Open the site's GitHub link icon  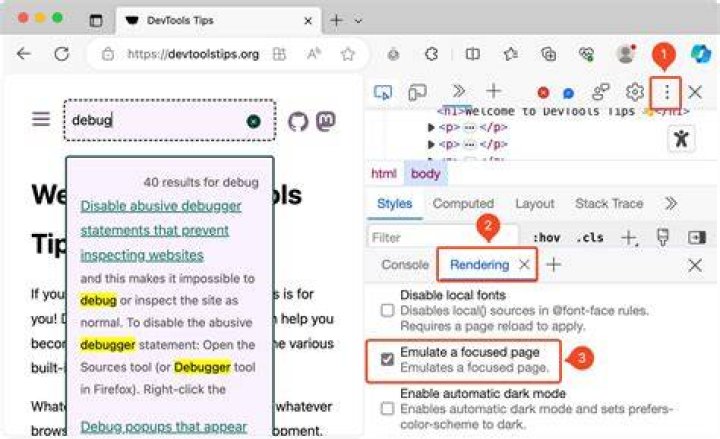coord(298,122)
